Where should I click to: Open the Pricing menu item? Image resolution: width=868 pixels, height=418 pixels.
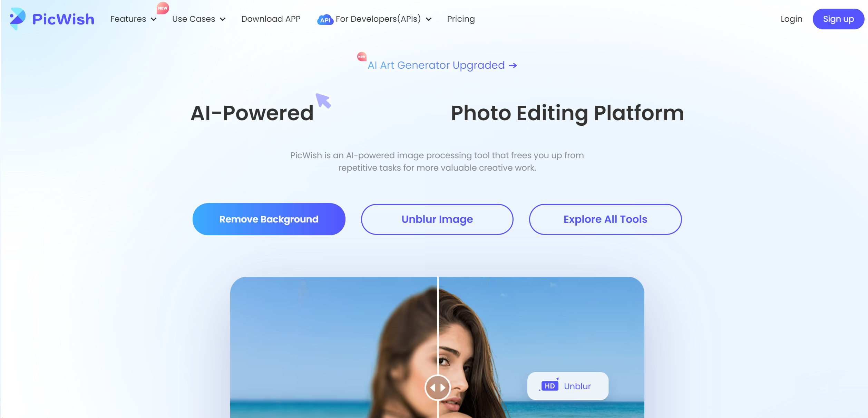click(461, 19)
